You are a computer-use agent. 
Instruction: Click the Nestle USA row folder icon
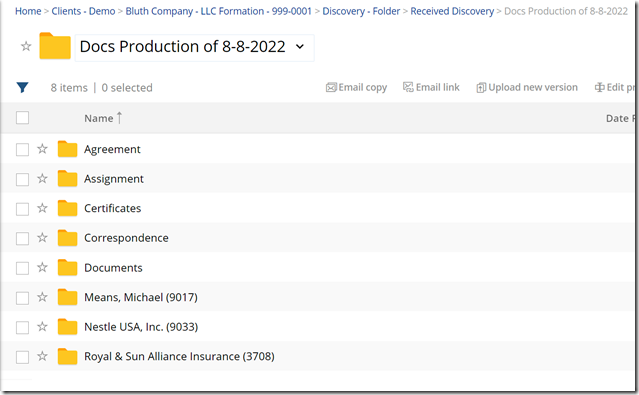[67, 327]
